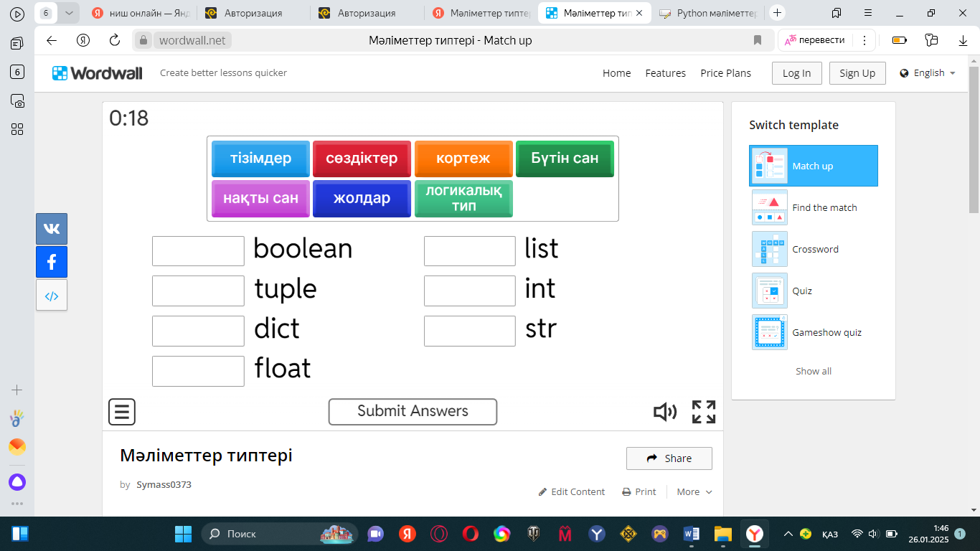Screen dimensions: 980x551
Task: Select the Gameshow quiz template
Action: [814, 332]
